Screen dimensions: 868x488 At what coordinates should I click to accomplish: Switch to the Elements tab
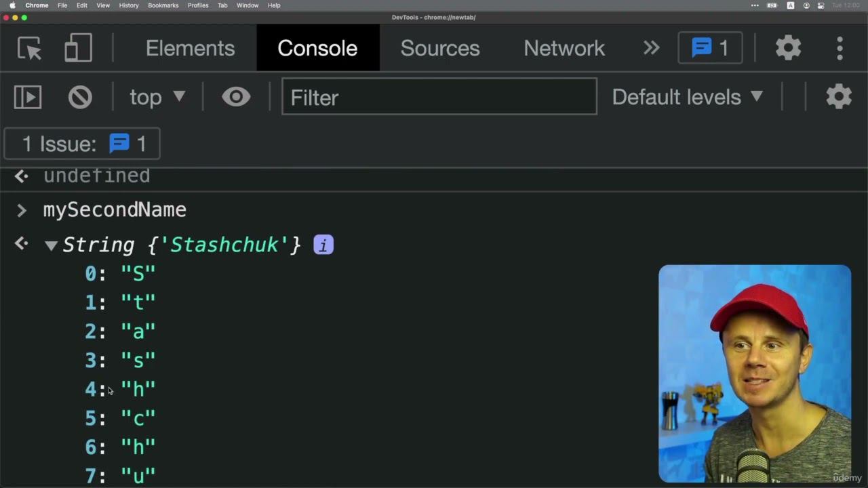[190, 48]
